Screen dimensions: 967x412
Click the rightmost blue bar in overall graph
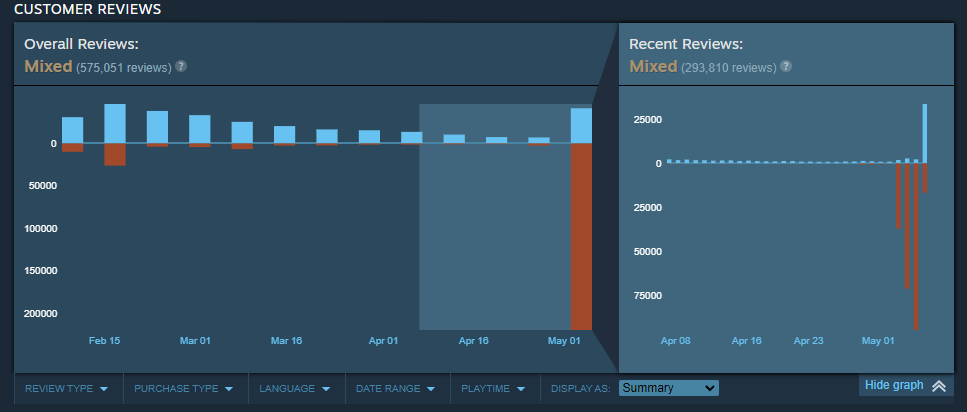pyautogui.click(x=581, y=126)
